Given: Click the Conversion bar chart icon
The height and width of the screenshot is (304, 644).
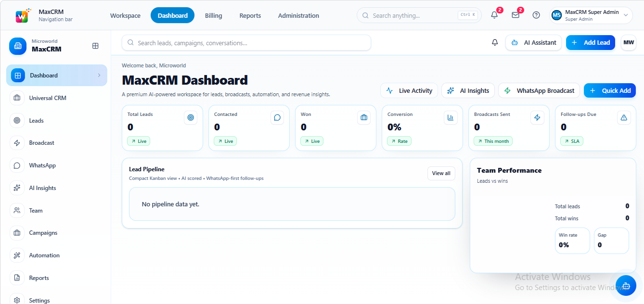Looking at the screenshot, I should coord(451,117).
